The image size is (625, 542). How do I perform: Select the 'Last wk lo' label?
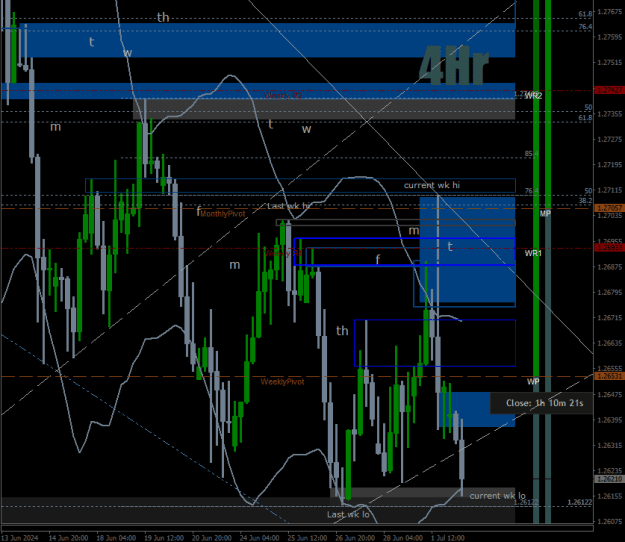click(348, 515)
